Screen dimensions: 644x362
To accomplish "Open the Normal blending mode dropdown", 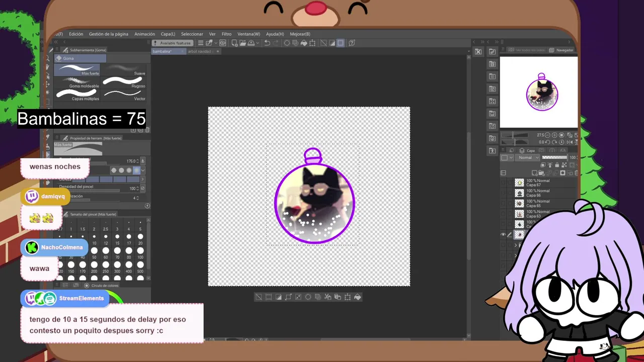I will 528,157.
